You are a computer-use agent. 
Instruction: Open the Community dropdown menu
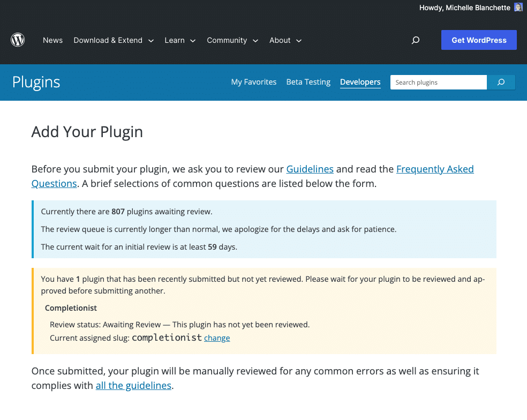(x=232, y=40)
